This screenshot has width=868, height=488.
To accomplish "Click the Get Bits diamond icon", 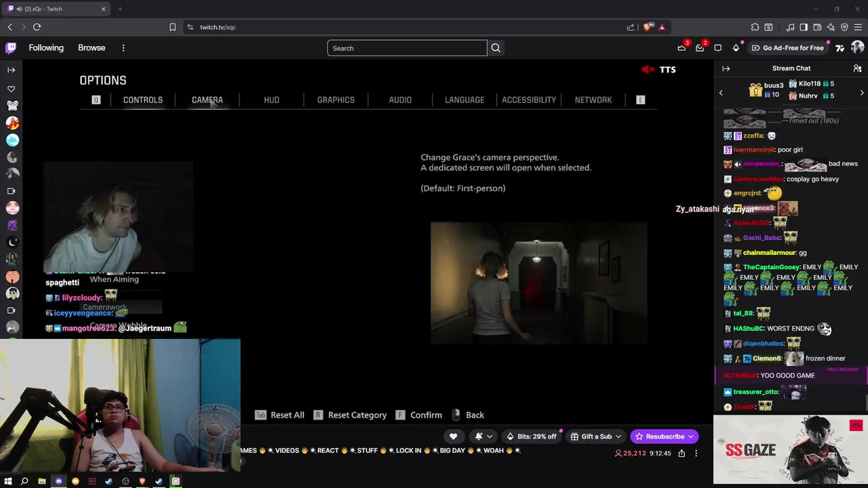I will coord(736,48).
